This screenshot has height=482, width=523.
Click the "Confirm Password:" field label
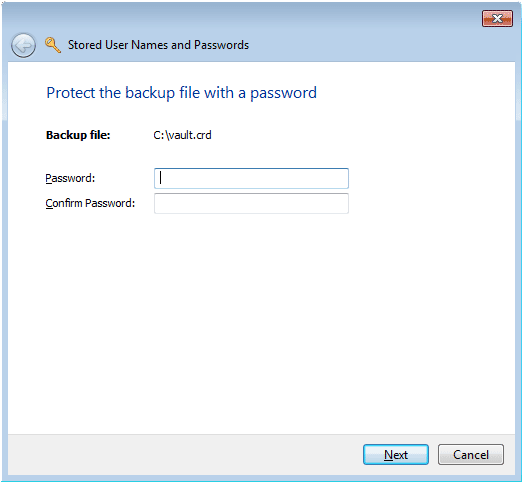[x=90, y=203]
